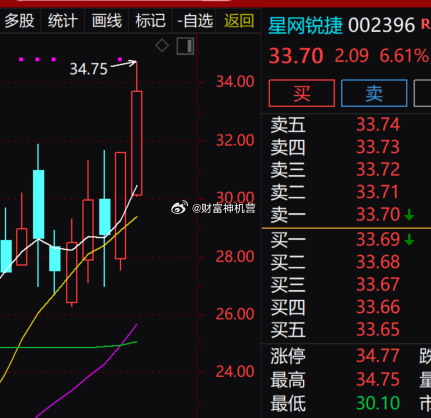Click 买二 bid price 33.68
This screenshot has height=418, width=431.
click(378, 262)
